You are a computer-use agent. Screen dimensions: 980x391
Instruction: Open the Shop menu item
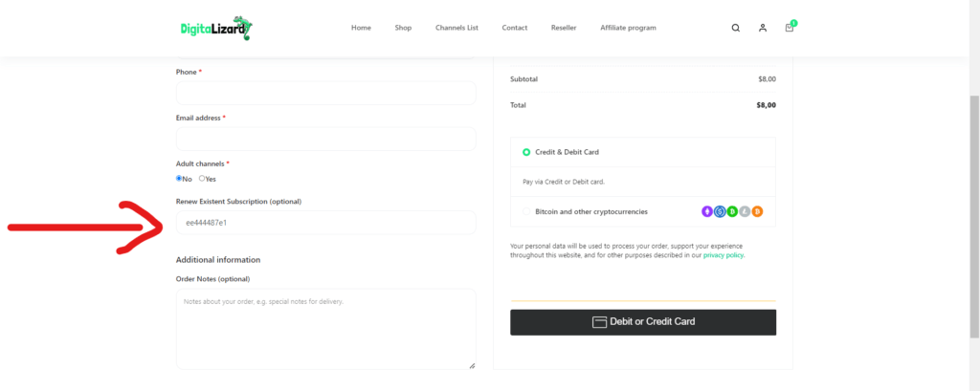click(403, 28)
